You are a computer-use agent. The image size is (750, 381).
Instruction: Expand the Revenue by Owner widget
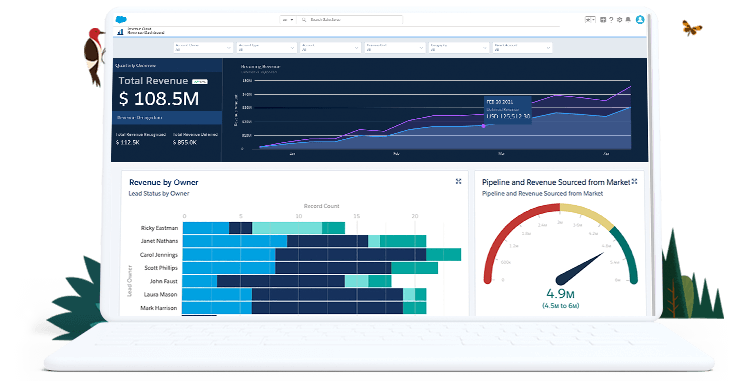[458, 182]
